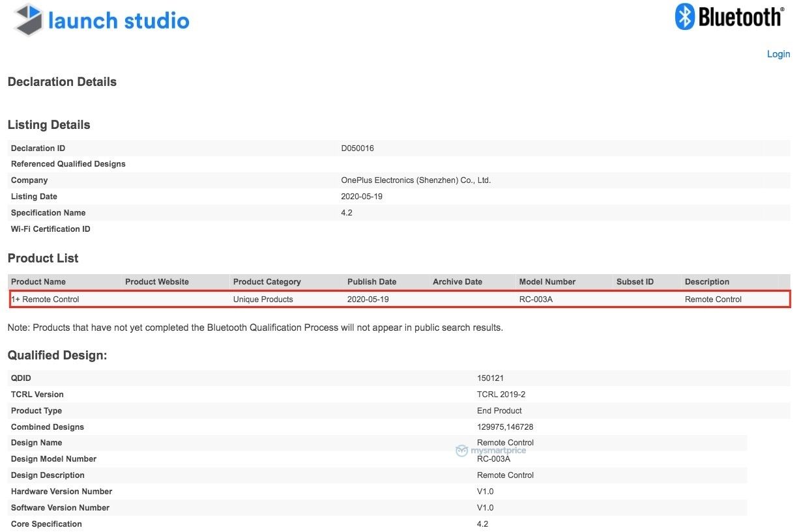Select the Product Name column header
This screenshot has height=532, width=799.
click(x=38, y=282)
